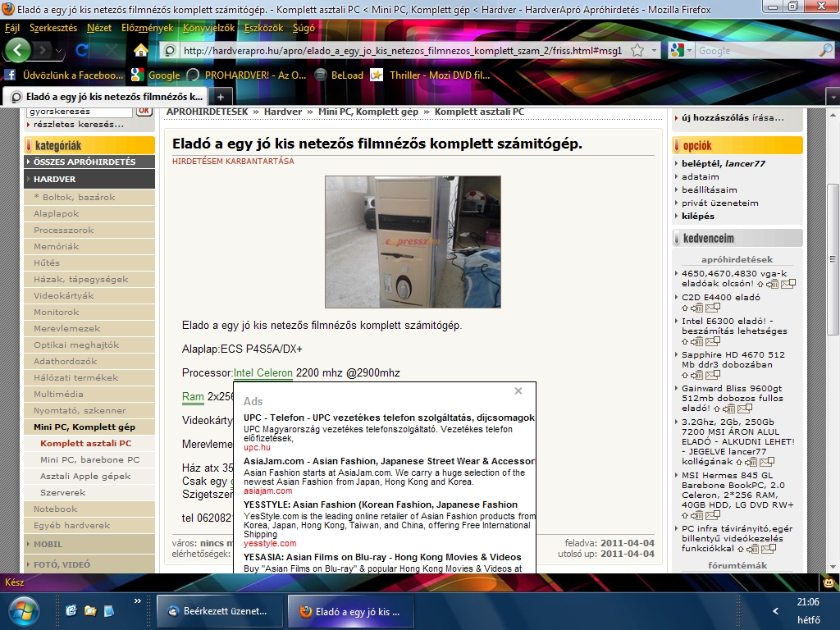Open the Könyvjelzők menu
This screenshot has height=630, width=840.
pyautogui.click(x=209, y=28)
